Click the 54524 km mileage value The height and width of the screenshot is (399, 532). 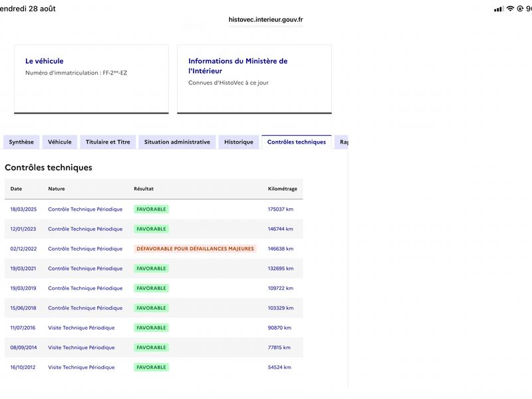pyautogui.click(x=279, y=367)
